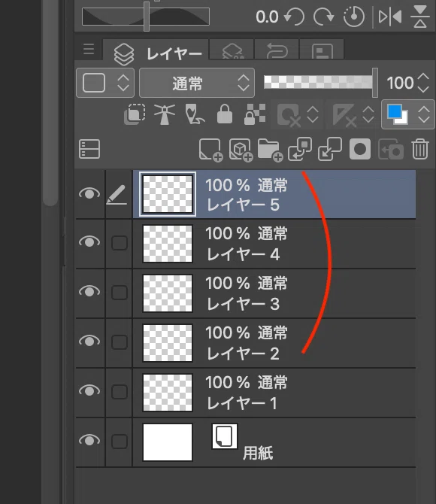Set as draft layer icon
The width and height of the screenshot is (436, 504).
tap(195, 114)
